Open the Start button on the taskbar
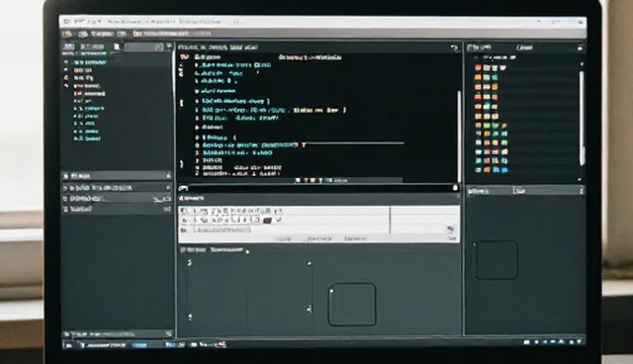The height and width of the screenshot is (364, 633). coord(68,345)
